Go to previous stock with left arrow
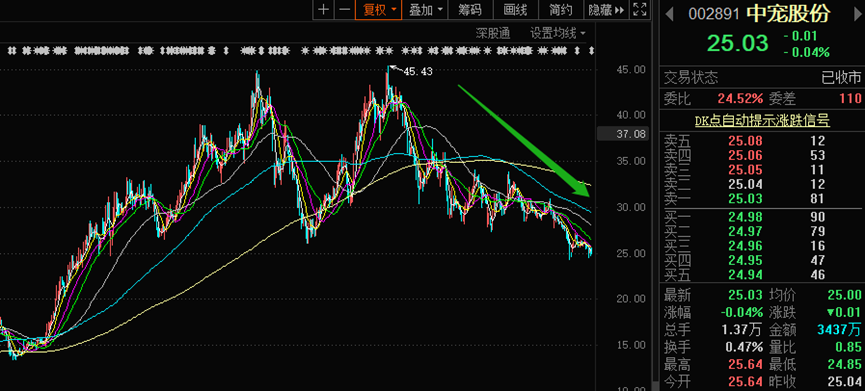The height and width of the screenshot is (391, 865). point(670,14)
